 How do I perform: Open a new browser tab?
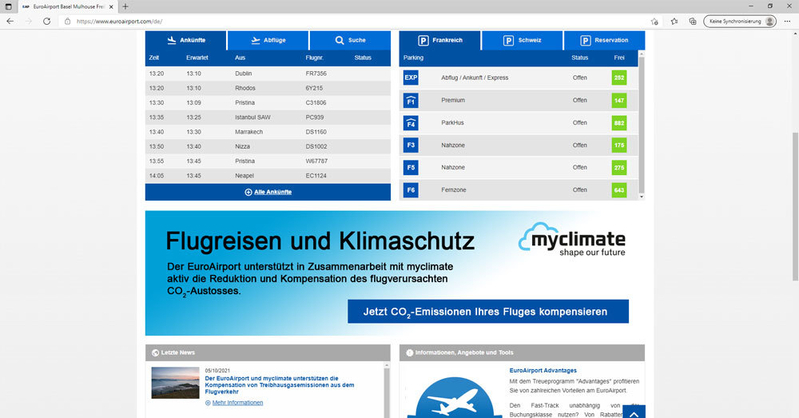tap(125, 7)
